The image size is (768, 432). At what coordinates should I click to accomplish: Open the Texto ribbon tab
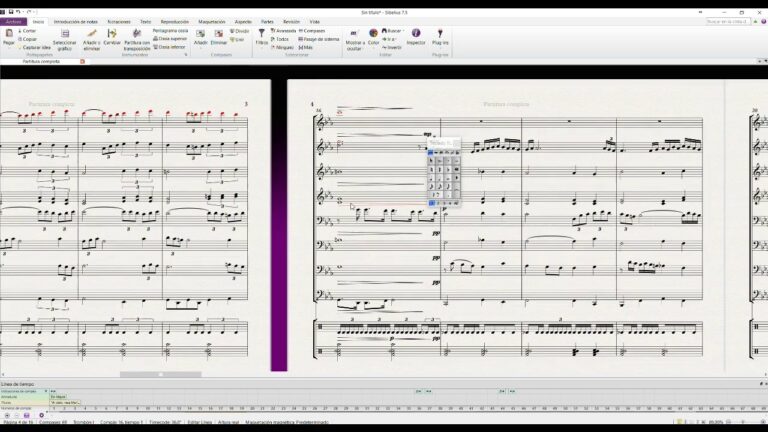[145, 22]
